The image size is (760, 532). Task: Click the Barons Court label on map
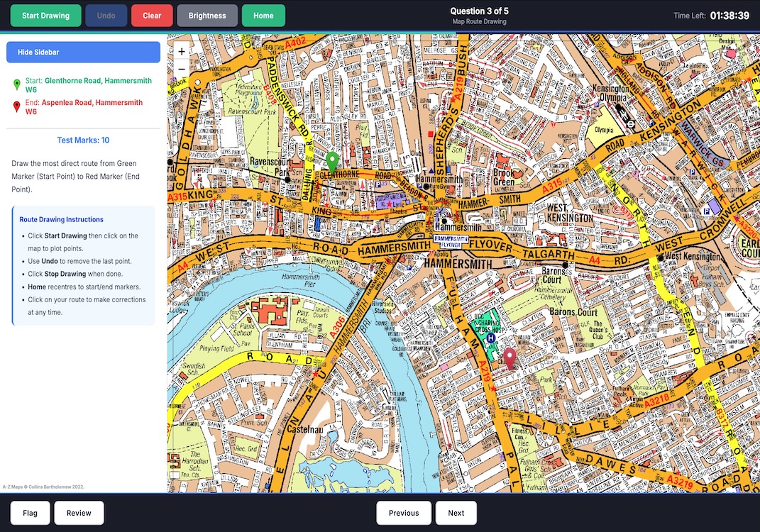click(x=573, y=311)
